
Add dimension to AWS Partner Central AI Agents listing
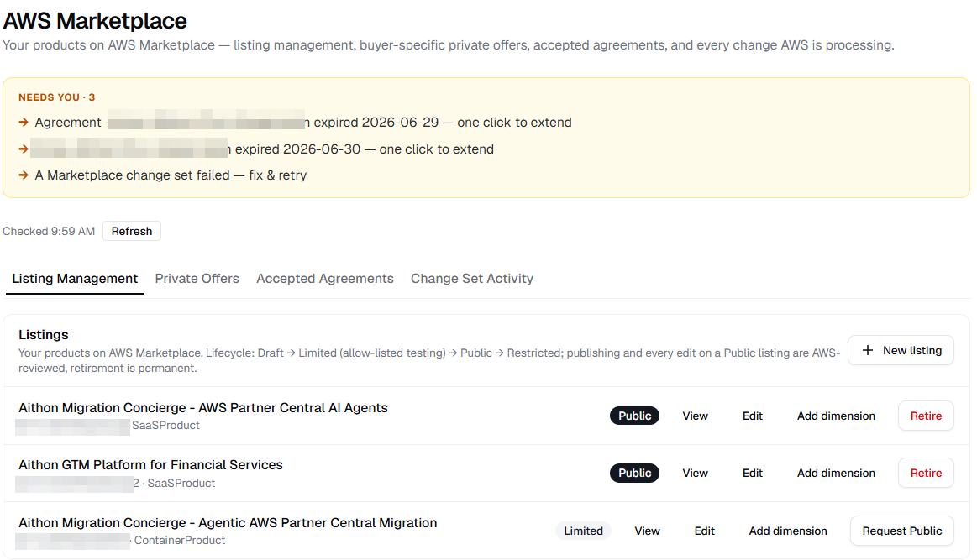pos(836,416)
